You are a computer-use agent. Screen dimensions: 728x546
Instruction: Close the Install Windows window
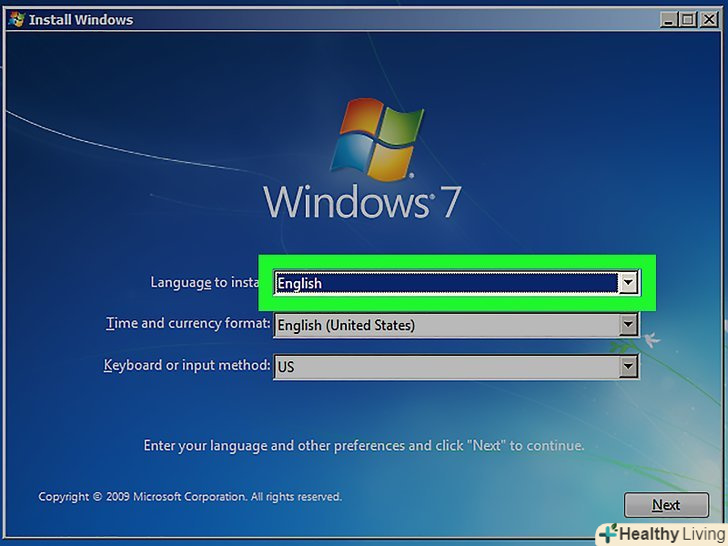pos(709,20)
